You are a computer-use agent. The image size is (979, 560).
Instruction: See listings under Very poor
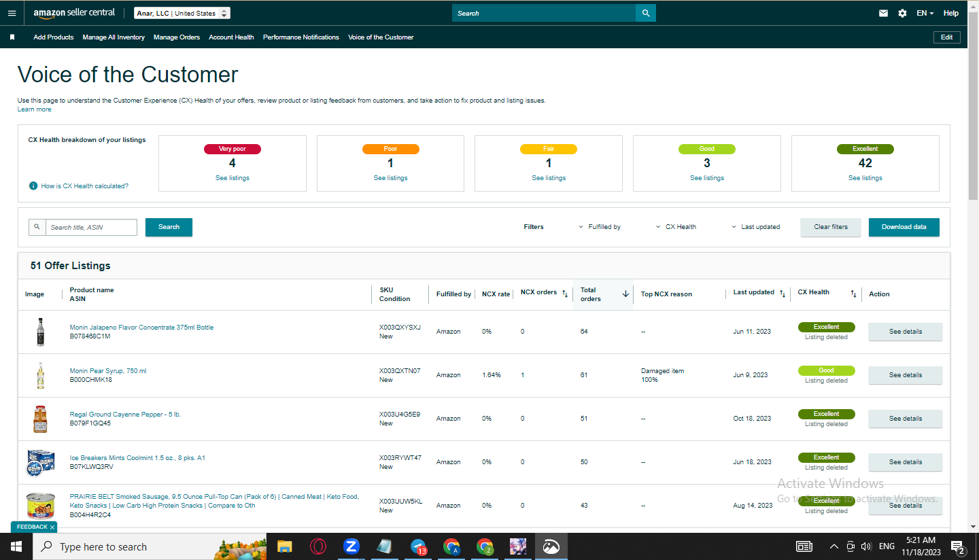click(233, 178)
